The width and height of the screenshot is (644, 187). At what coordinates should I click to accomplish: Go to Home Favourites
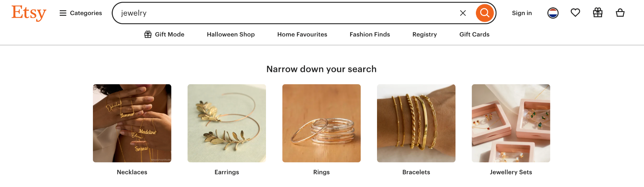coord(302,34)
